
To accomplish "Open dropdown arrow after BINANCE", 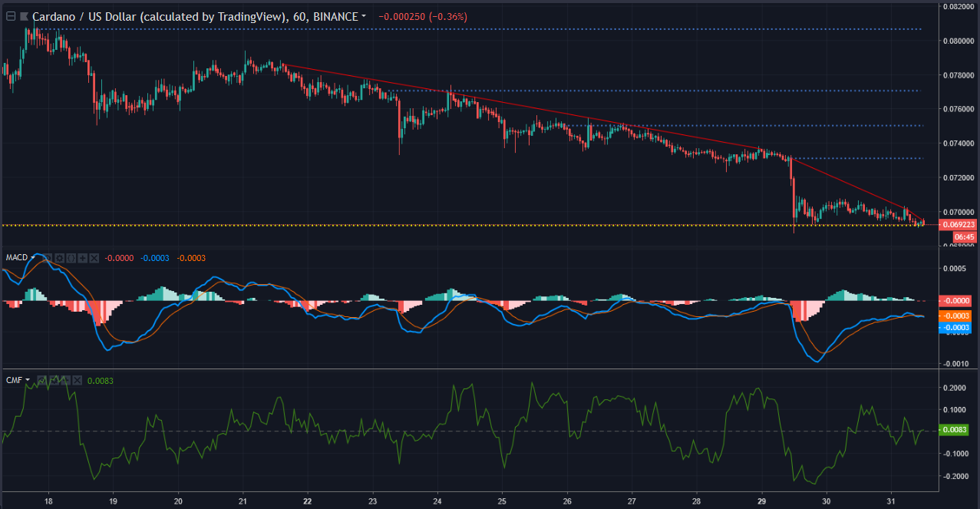I will (364, 16).
